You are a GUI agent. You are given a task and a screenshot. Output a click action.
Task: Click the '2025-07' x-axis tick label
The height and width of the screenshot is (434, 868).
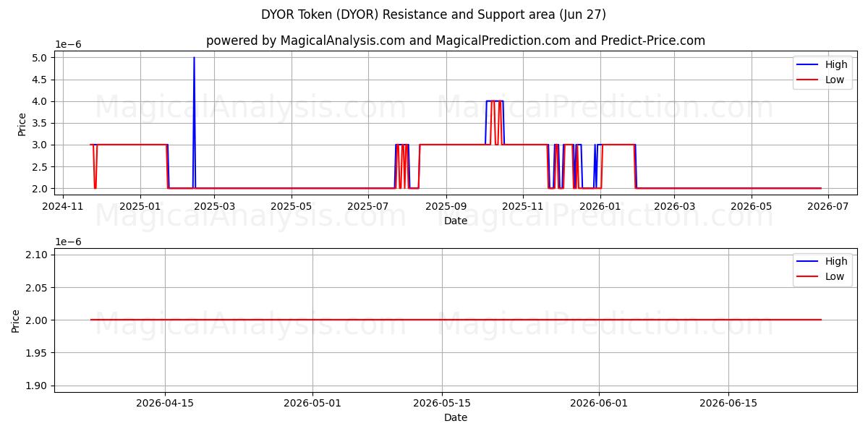click(368, 207)
